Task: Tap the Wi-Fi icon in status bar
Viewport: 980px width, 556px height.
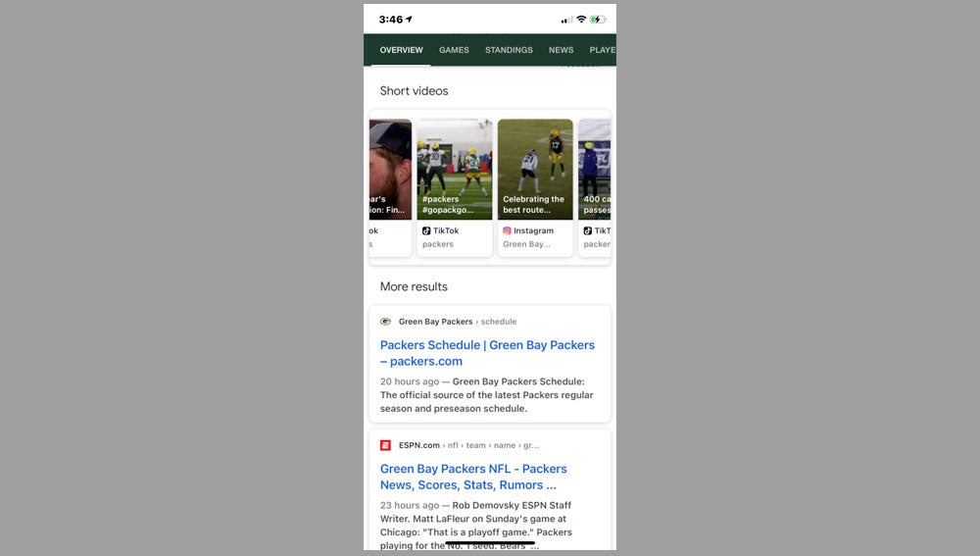Action: 581,20
